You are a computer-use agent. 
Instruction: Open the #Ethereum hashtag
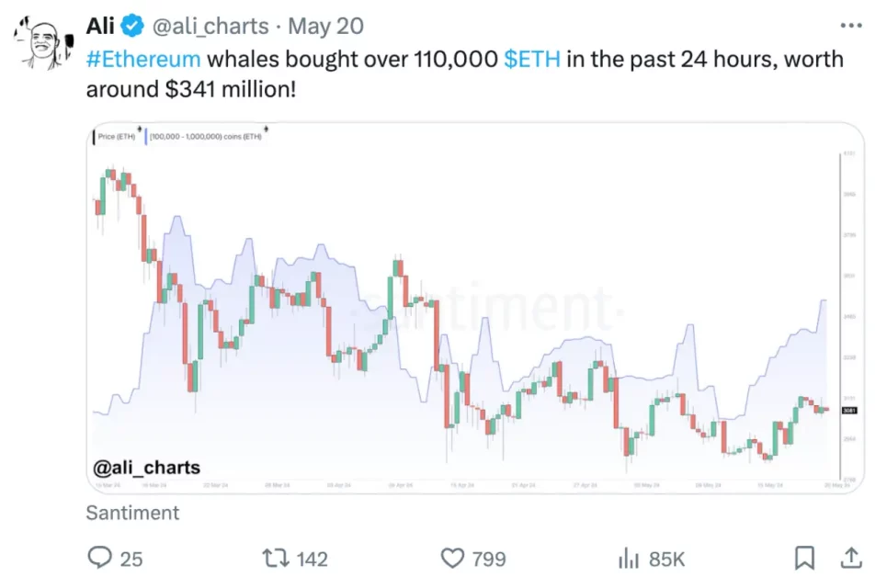point(144,59)
